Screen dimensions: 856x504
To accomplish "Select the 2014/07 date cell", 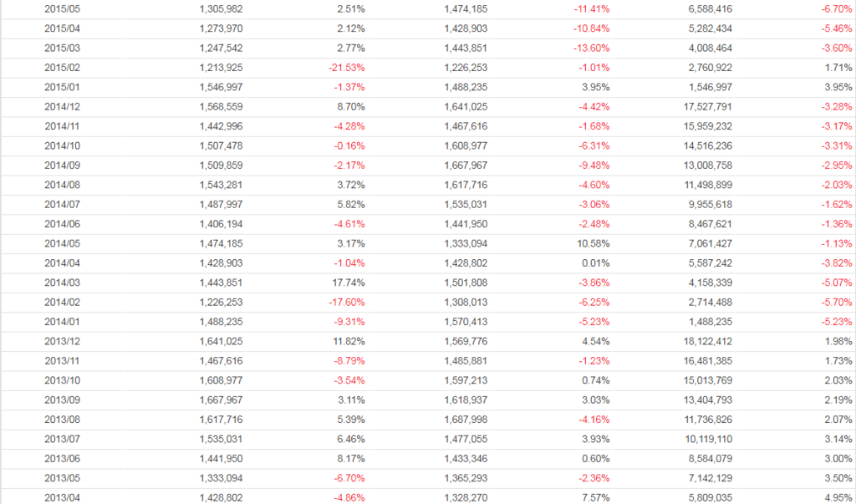I will pos(63,205).
